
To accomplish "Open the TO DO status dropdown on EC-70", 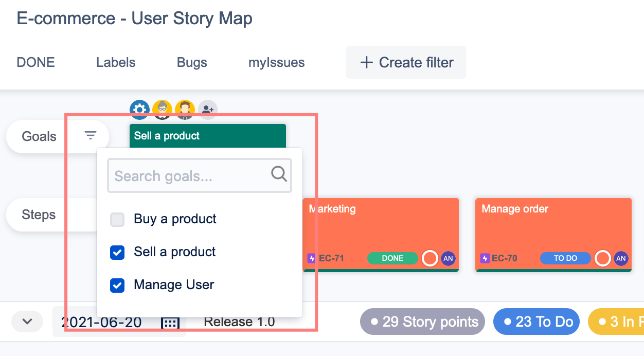I will [x=565, y=258].
